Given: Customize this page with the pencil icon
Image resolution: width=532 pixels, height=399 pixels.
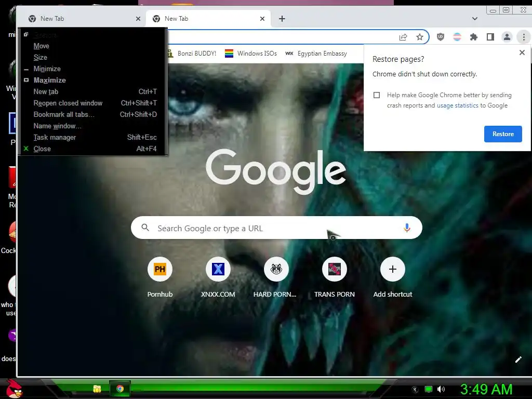Looking at the screenshot, I should tap(518, 360).
